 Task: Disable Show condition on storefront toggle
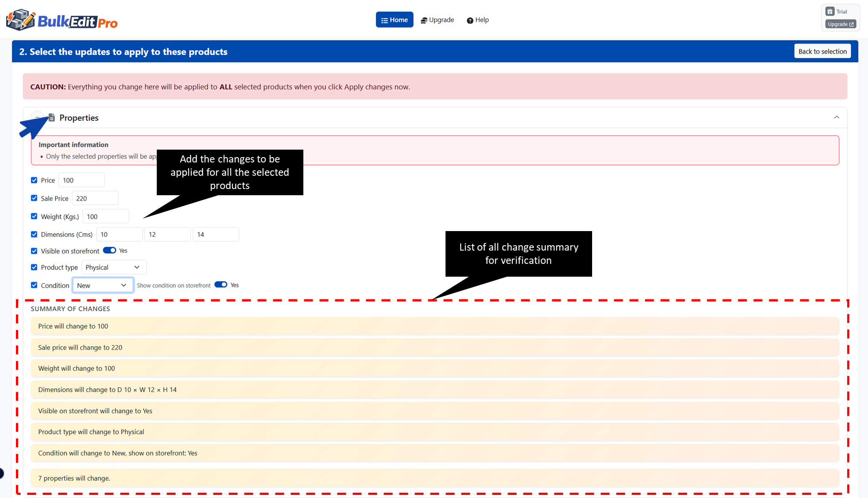(221, 285)
